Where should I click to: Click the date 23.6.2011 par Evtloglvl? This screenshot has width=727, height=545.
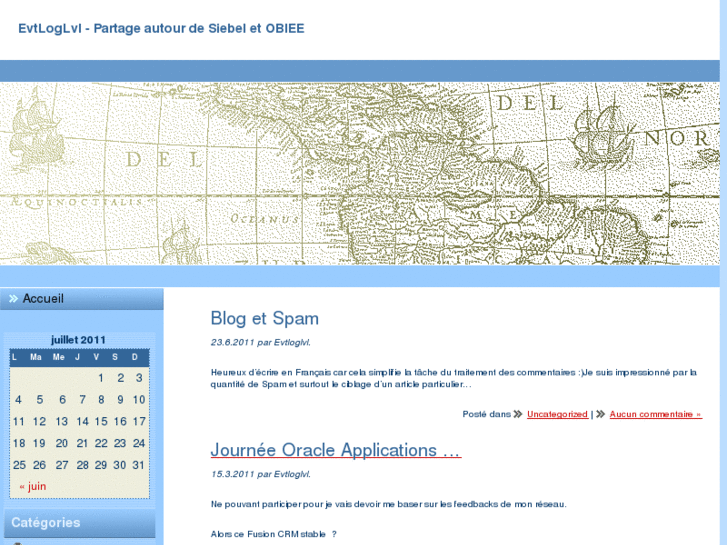coord(261,342)
